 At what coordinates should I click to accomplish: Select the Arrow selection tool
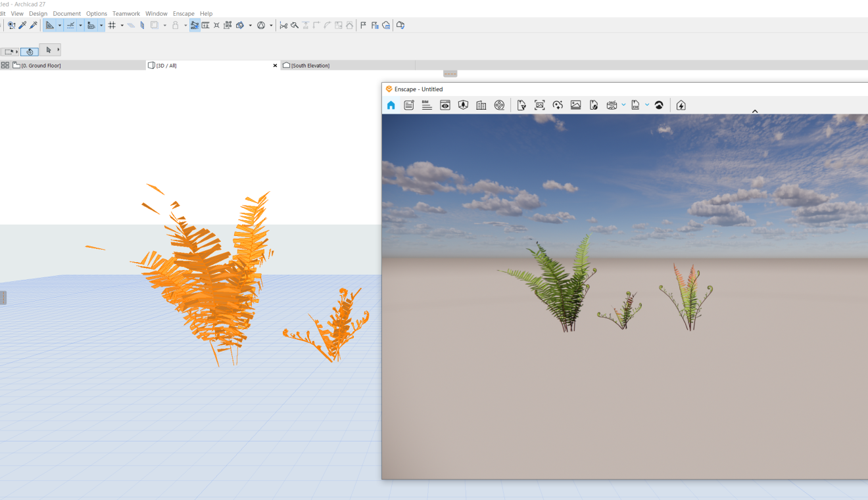(49, 49)
